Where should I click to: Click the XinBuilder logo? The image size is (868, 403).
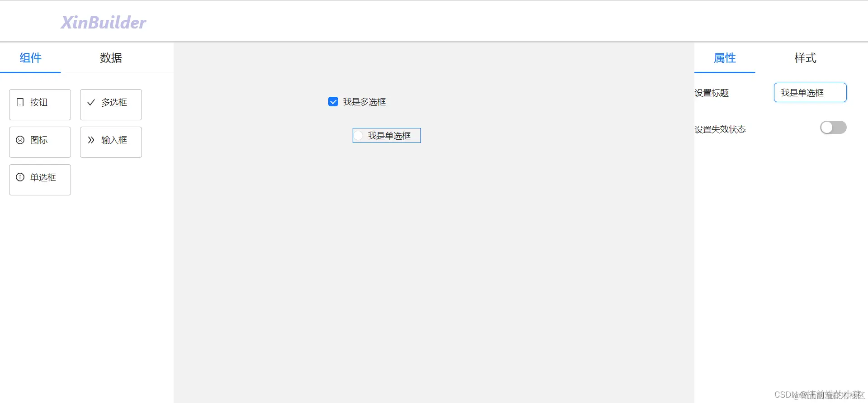pyautogui.click(x=104, y=23)
